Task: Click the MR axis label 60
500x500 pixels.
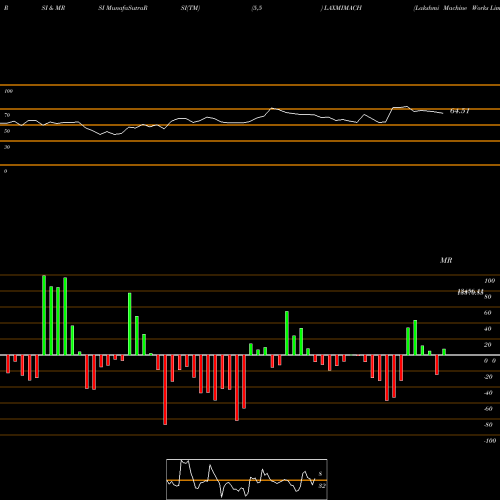Action: click(x=487, y=313)
